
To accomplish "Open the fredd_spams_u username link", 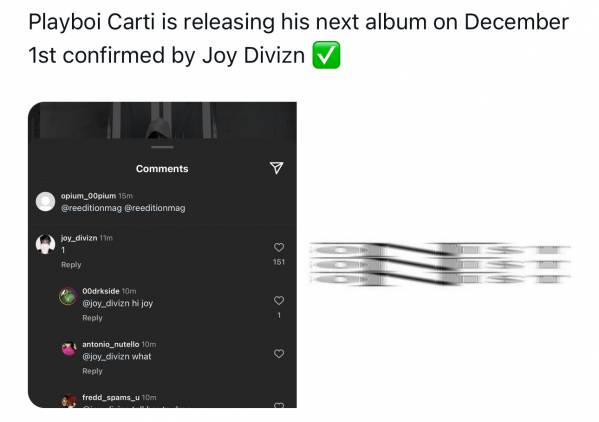I will pos(111,397).
